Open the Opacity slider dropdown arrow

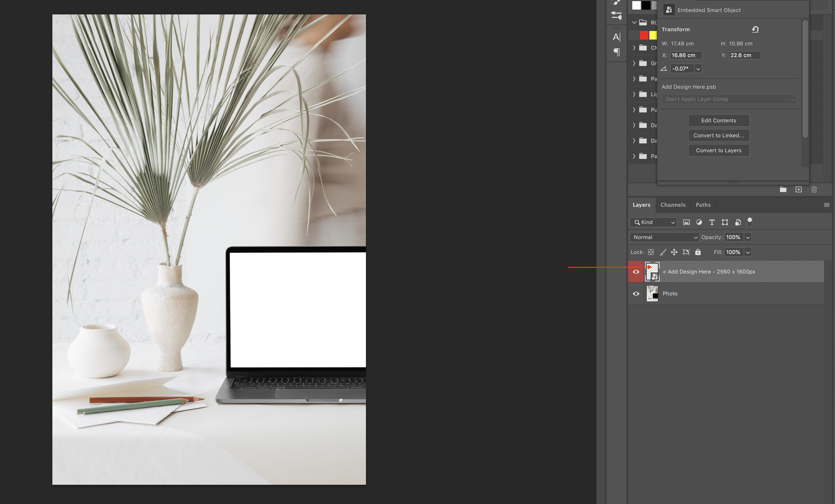(748, 237)
